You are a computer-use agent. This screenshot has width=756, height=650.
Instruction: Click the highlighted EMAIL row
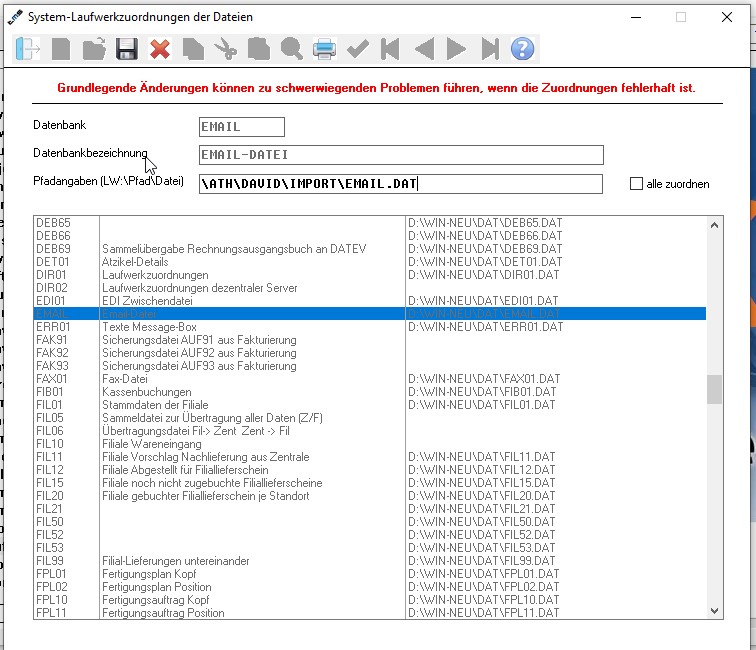pos(370,314)
